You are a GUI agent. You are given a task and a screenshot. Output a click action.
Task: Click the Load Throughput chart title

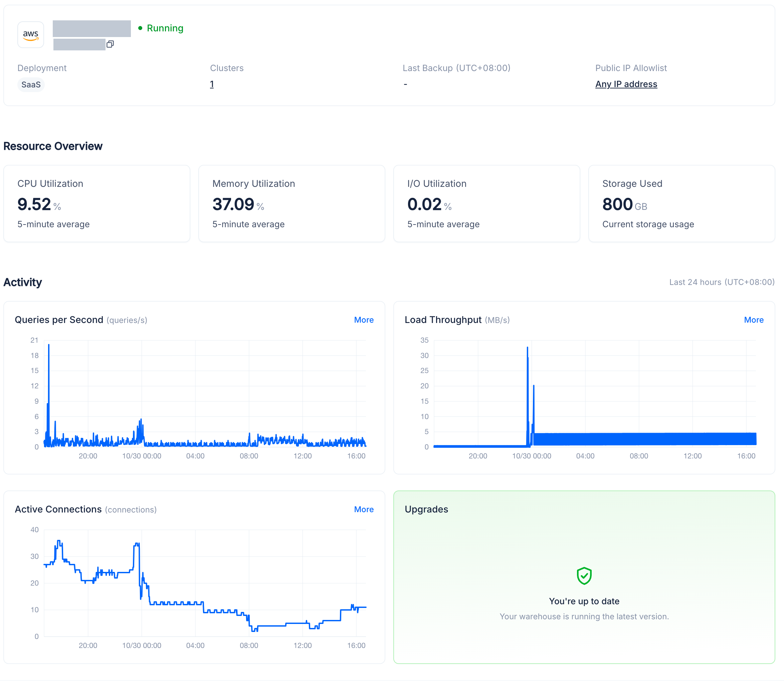[443, 320]
